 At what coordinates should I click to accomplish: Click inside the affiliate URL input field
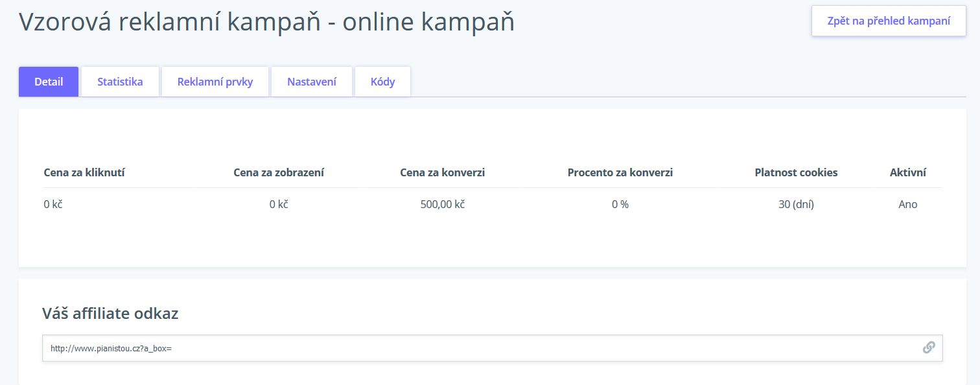click(x=480, y=348)
